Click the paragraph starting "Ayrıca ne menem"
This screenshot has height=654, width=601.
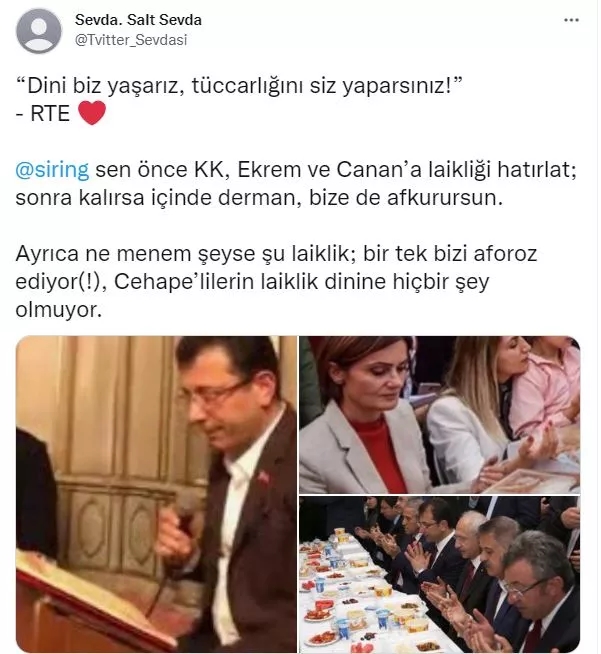[276, 282]
